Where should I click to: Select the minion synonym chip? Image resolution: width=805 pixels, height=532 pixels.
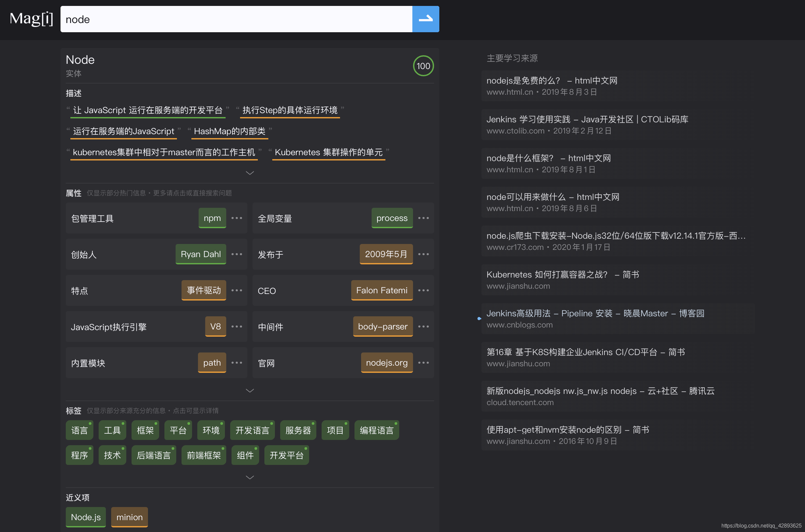pyautogui.click(x=129, y=517)
